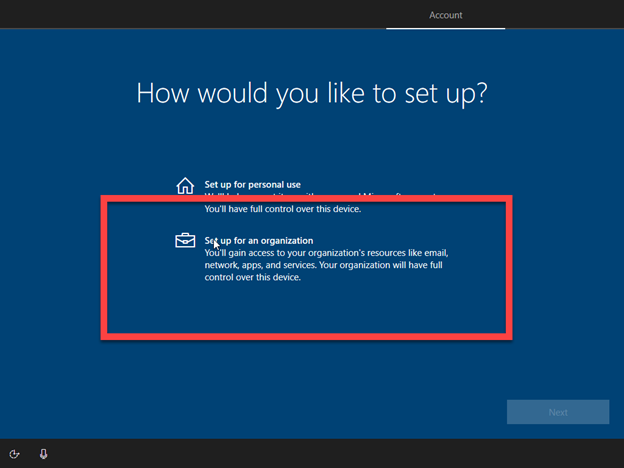
Task: Click the word "organization" in second option title
Action: (x=285, y=241)
